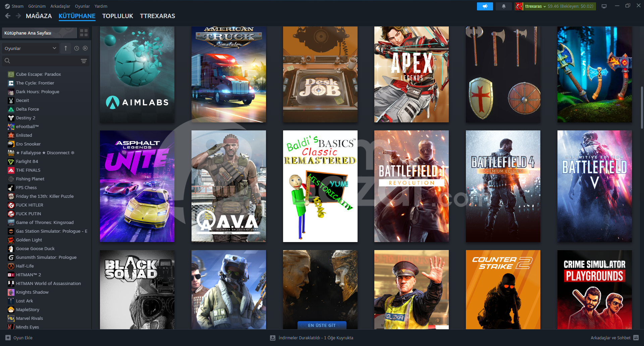The height and width of the screenshot is (346, 644).
Task: Click the EN ÜSTE GİT button
Action: 322,325
